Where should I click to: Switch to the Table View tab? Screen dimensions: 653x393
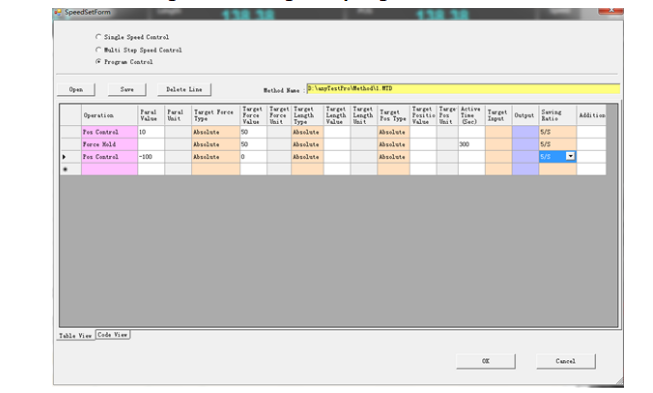tap(75, 336)
